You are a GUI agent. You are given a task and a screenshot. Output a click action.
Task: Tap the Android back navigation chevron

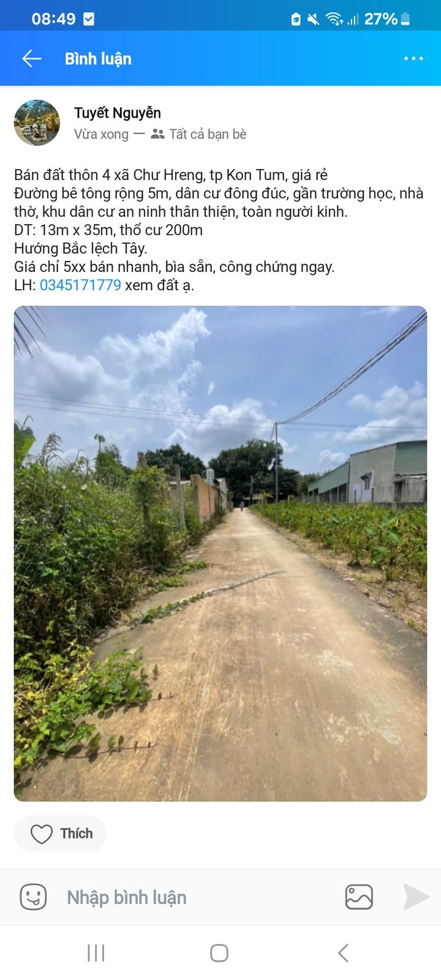344,953
